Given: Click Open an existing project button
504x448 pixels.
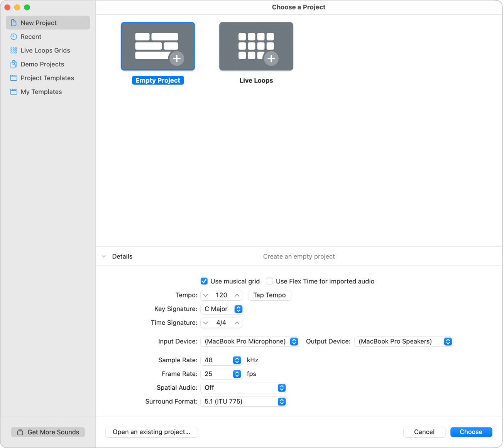Looking at the screenshot, I should click(x=151, y=432).
